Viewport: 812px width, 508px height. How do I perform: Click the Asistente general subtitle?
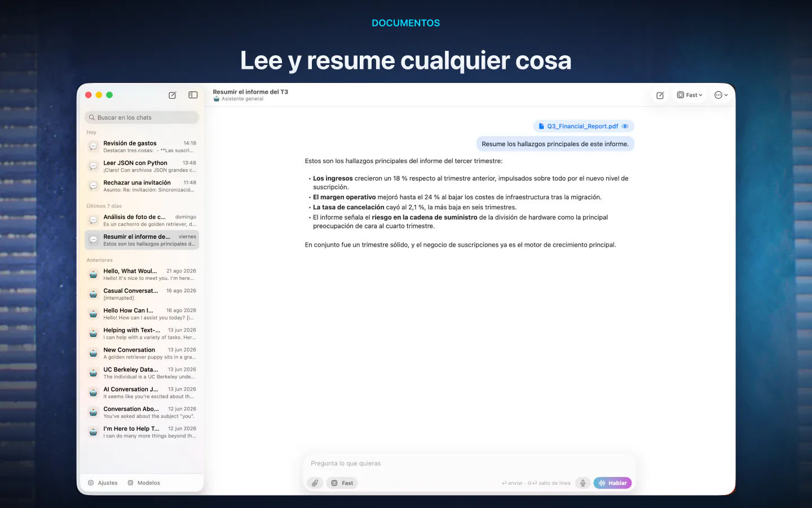[242, 99]
